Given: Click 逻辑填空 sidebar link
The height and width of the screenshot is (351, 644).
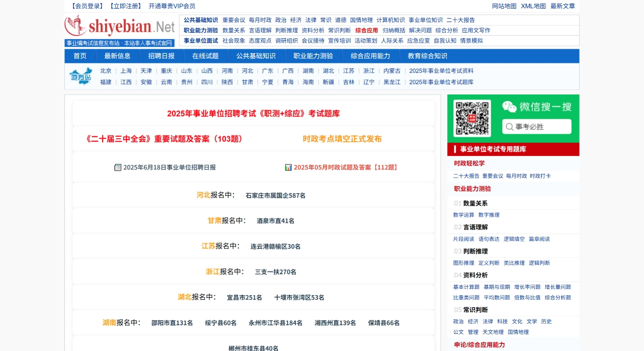Looking at the screenshot, I should pos(514,239).
